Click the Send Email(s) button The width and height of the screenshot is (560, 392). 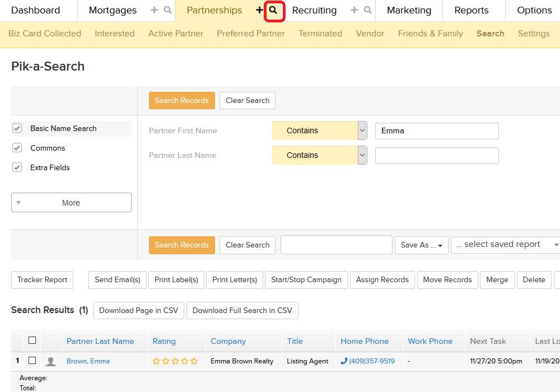click(118, 280)
